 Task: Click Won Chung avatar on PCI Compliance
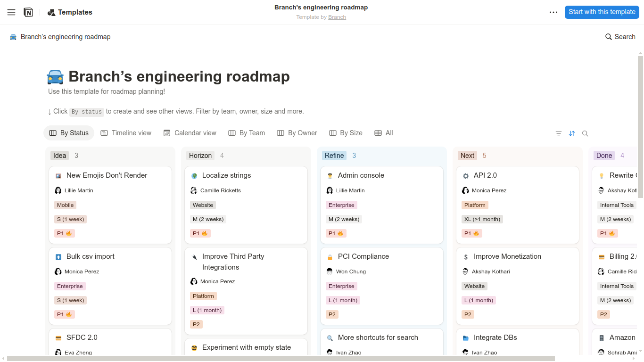pos(330,271)
